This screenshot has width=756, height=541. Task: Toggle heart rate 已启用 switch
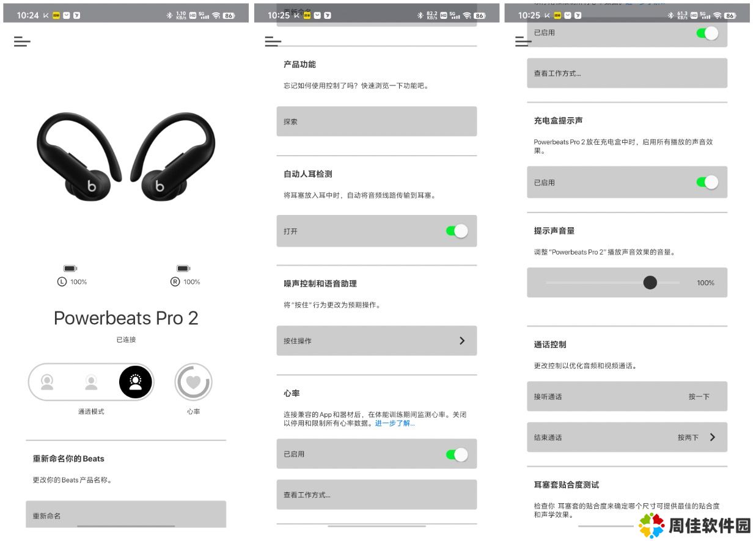[457, 454]
